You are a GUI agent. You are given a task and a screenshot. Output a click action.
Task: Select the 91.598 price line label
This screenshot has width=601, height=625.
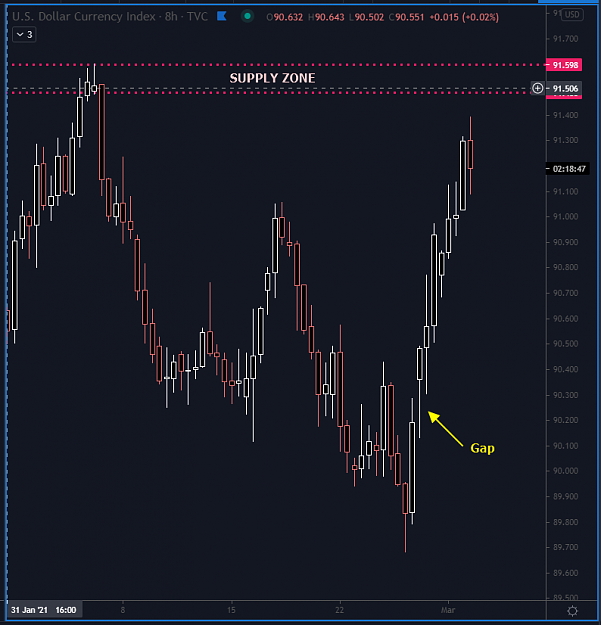pos(565,65)
